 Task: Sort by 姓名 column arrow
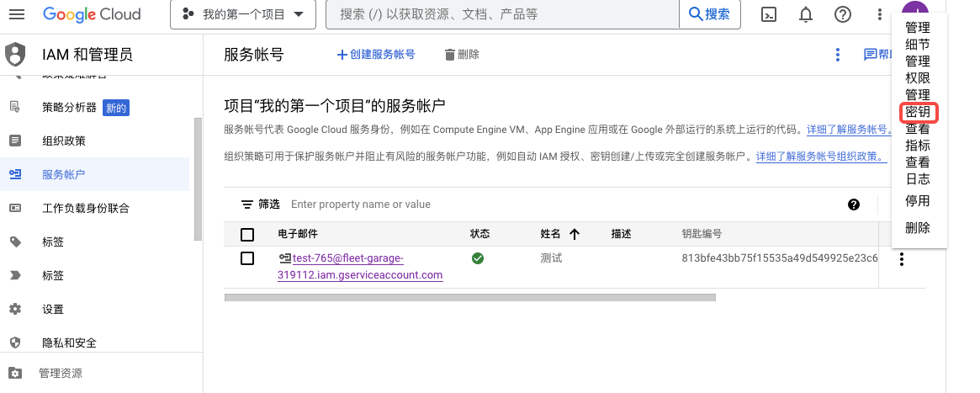575,234
